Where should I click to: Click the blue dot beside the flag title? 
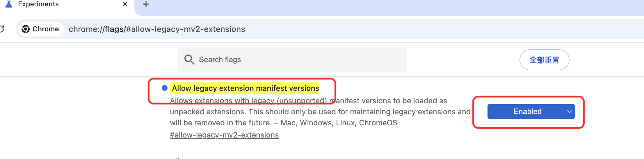[165, 88]
